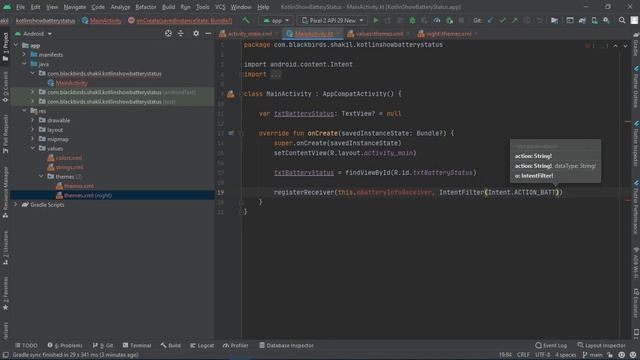Open the Database Inspector tool window
The height and width of the screenshot is (360, 640).
[286, 345]
